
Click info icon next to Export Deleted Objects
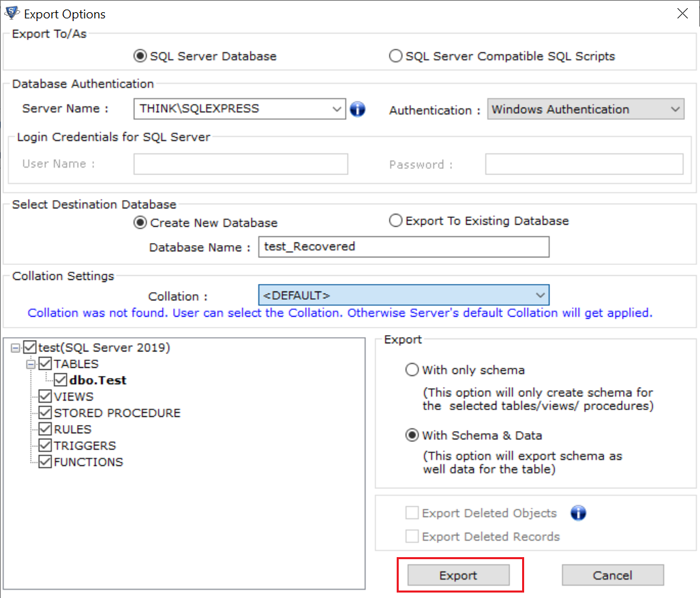click(578, 513)
